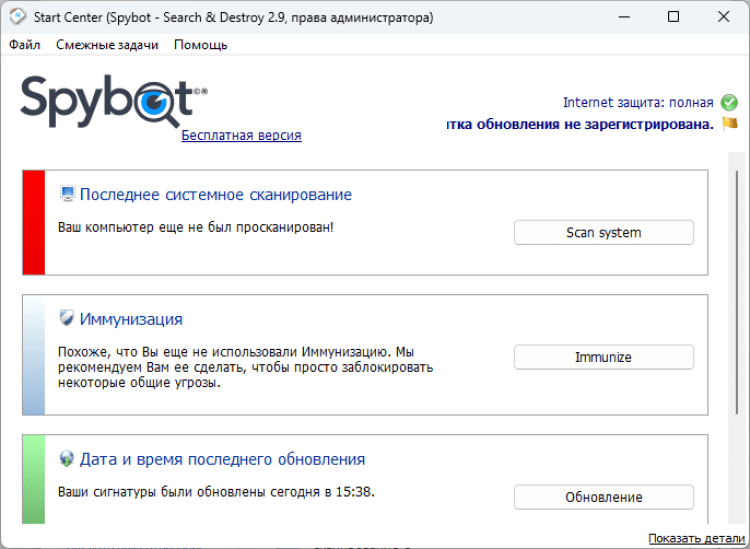Click the yellow update warning flag icon
This screenshot has width=750, height=549.
pyautogui.click(x=730, y=124)
